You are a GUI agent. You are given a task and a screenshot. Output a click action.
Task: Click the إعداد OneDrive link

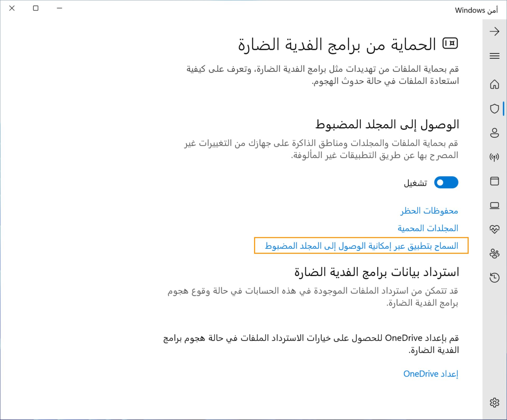click(x=431, y=374)
